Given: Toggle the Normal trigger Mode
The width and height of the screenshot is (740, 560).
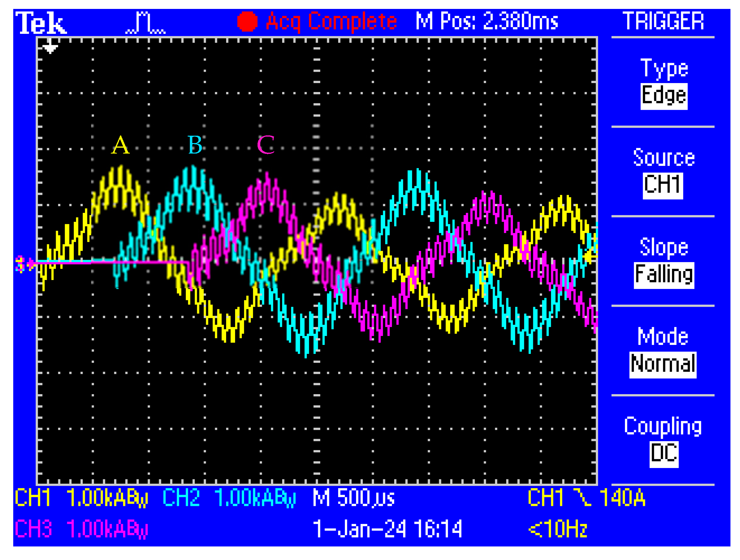Looking at the screenshot, I should click(x=663, y=364).
